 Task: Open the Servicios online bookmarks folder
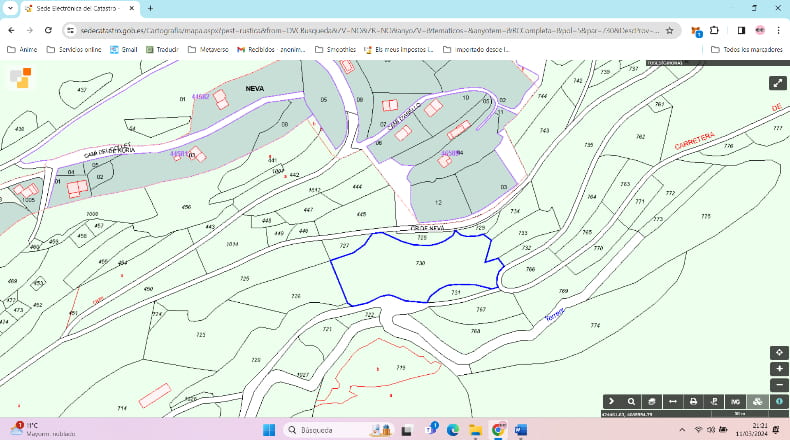[x=74, y=49]
